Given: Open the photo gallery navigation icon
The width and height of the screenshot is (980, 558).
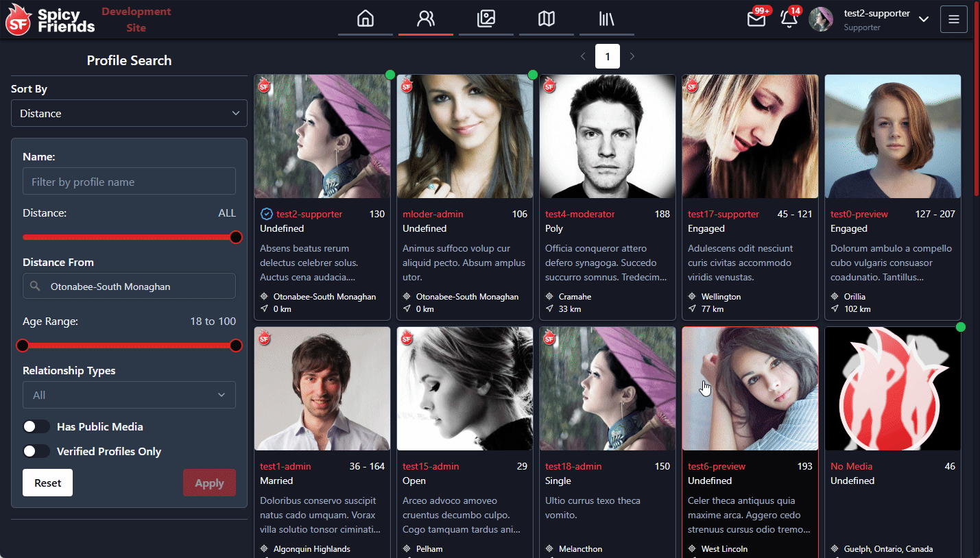Looking at the screenshot, I should coord(486,19).
